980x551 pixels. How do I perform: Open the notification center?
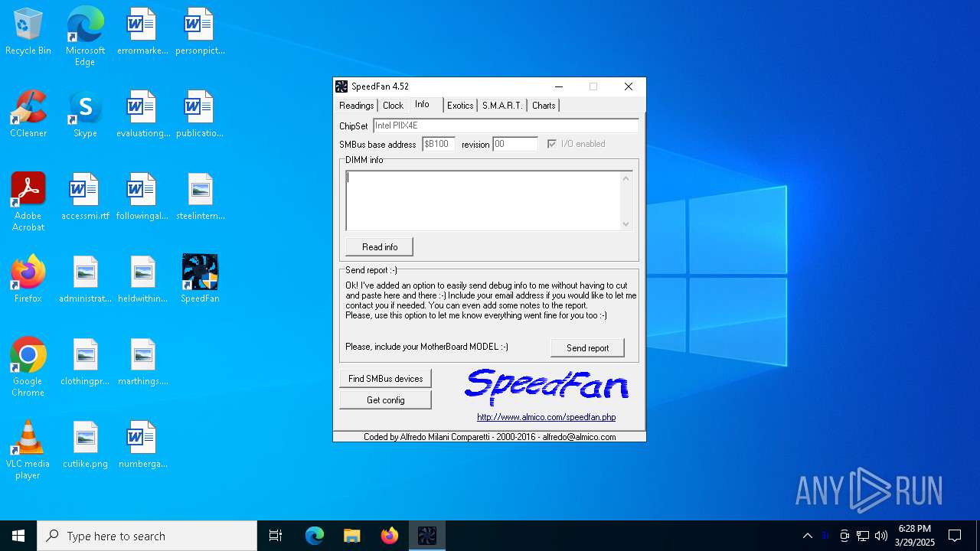[955, 536]
